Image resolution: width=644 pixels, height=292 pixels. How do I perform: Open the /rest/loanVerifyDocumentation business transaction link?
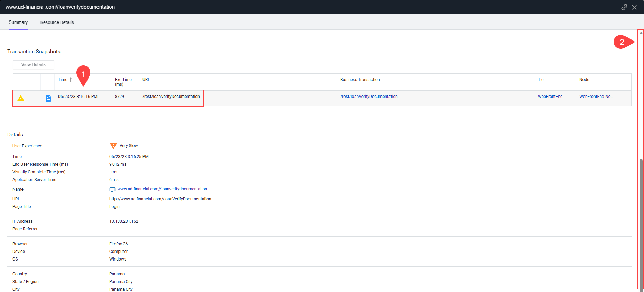point(369,97)
